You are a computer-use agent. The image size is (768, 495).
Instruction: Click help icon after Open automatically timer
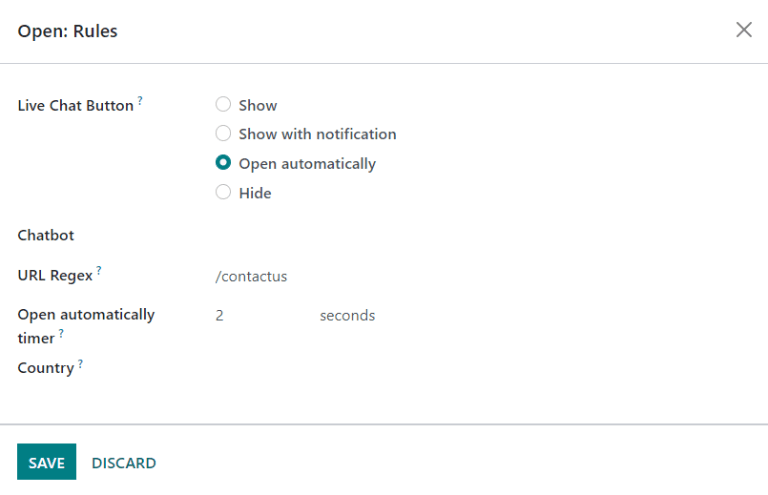coord(61,333)
